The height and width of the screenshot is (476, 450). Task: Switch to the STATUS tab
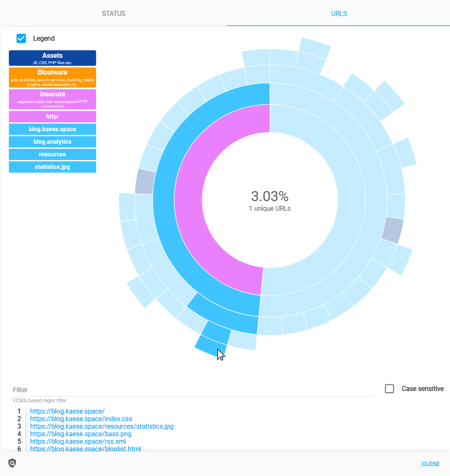pyautogui.click(x=114, y=13)
